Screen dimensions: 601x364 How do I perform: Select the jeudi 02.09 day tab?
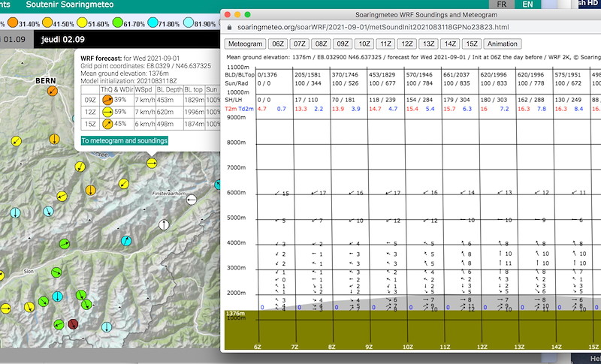[63, 40]
